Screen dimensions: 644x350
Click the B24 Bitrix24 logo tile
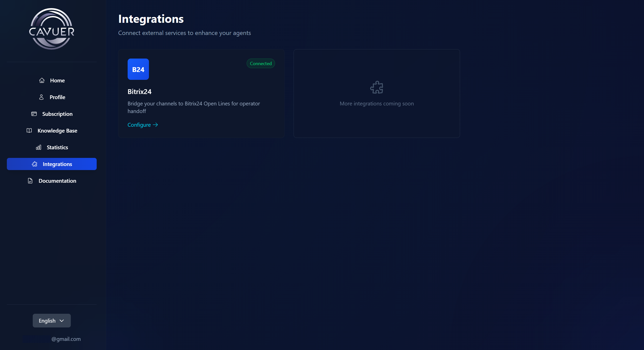tap(138, 69)
